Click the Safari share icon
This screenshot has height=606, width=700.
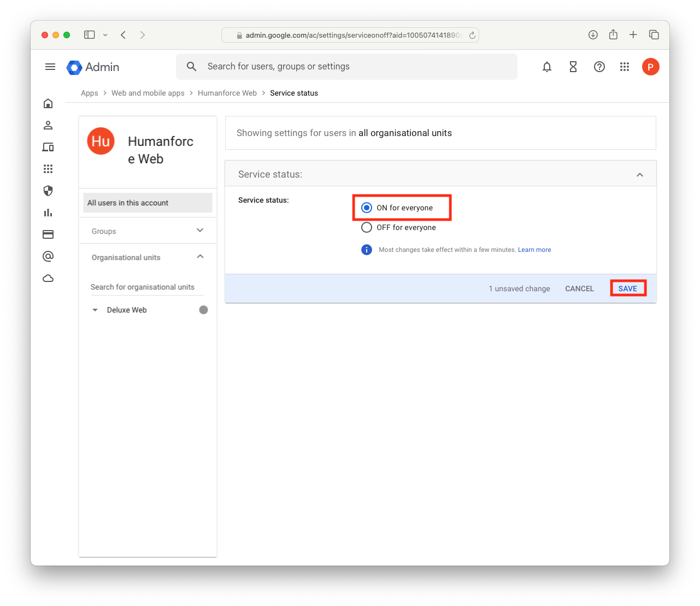pos(613,34)
